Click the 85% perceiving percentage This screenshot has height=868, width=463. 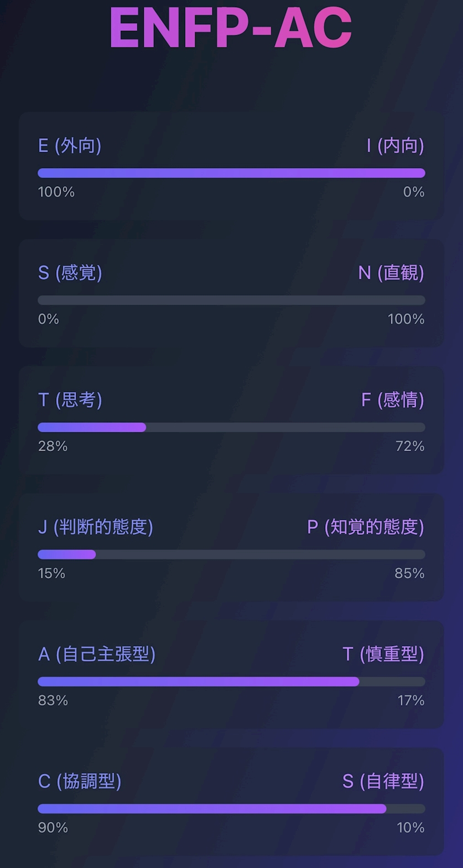point(409,573)
